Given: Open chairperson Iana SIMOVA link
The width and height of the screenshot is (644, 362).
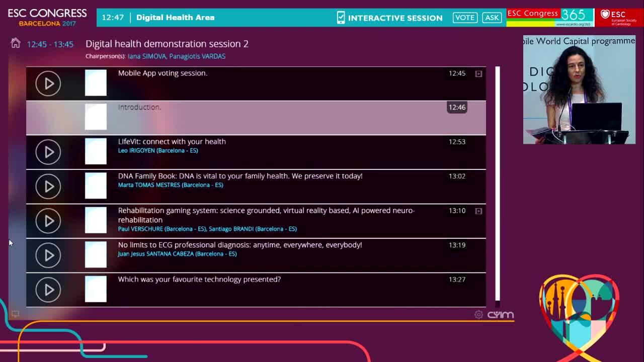Looking at the screenshot, I should (x=147, y=56).
